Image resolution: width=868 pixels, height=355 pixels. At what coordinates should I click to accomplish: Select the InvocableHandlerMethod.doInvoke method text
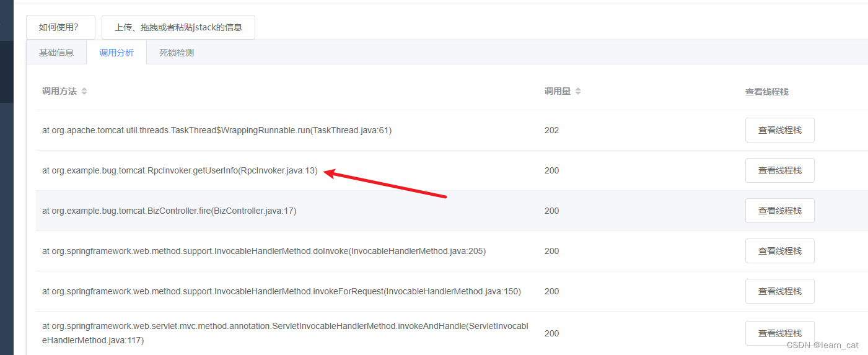pyautogui.click(x=264, y=251)
